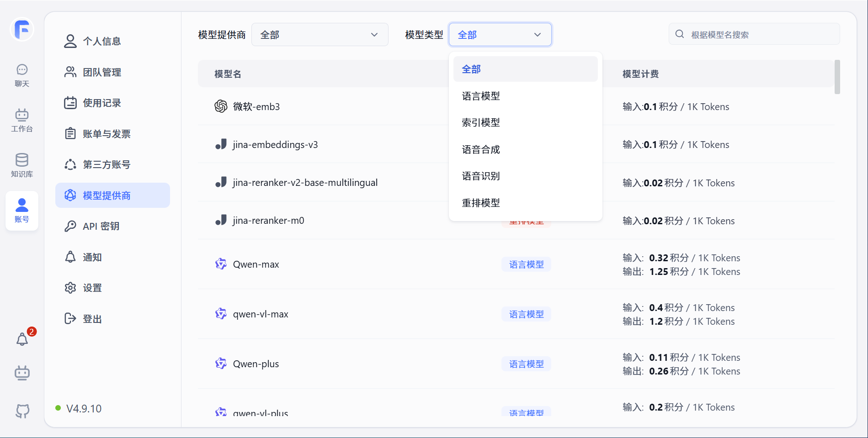Select 语言模型 from the dropdown list
This screenshot has height=438, width=868.
pyautogui.click(x=525, y=96)
